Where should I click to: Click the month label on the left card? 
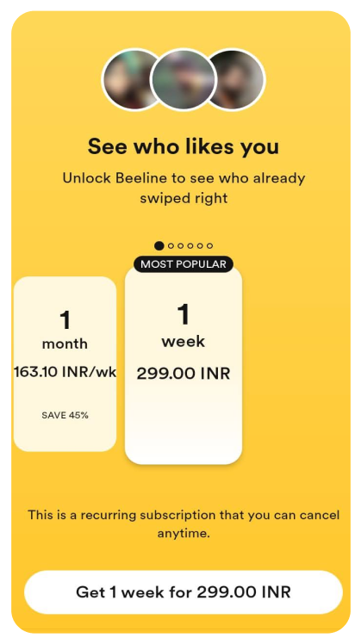pos(65,344)
